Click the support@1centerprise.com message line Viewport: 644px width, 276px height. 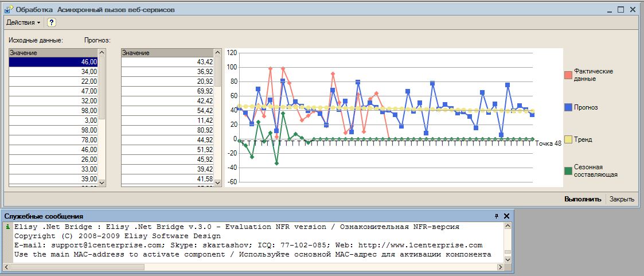[248, 245]
